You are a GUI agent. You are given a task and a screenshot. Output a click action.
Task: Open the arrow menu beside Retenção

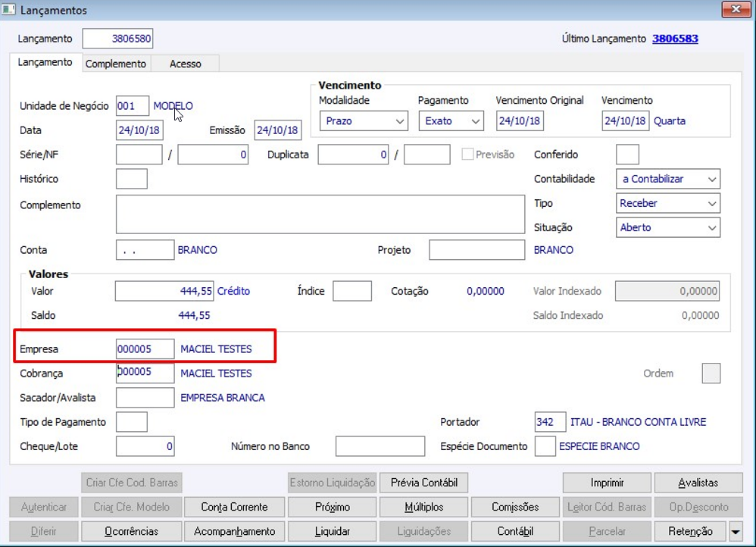tap(736, 532)
